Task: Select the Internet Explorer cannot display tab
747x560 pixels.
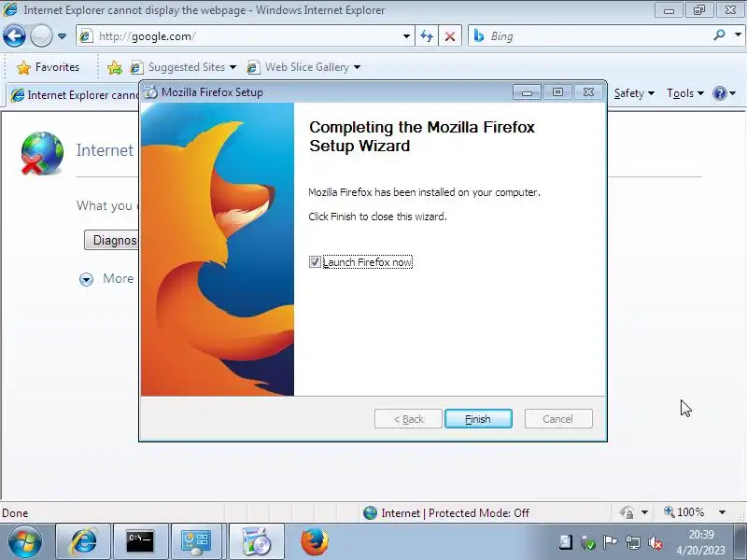Action: pyautogui.click(x=74, y=95)
